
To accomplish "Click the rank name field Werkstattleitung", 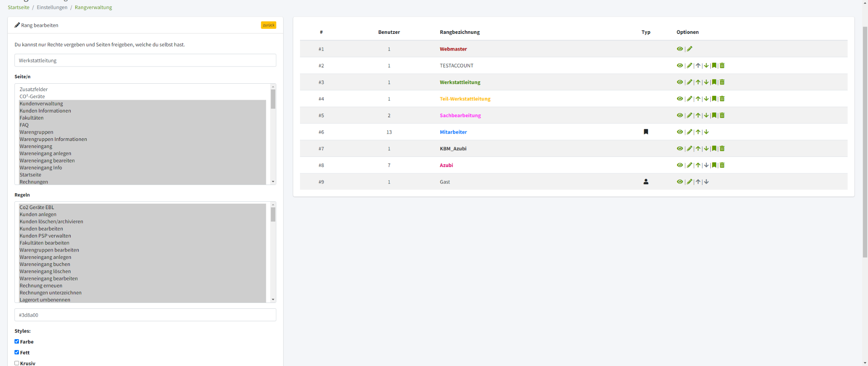I will [145, 60].
